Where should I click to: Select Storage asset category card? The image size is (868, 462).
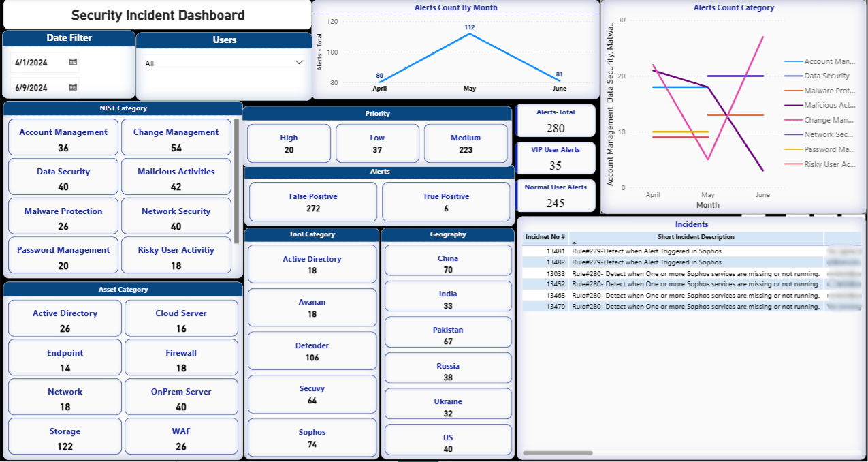[65, 437]
